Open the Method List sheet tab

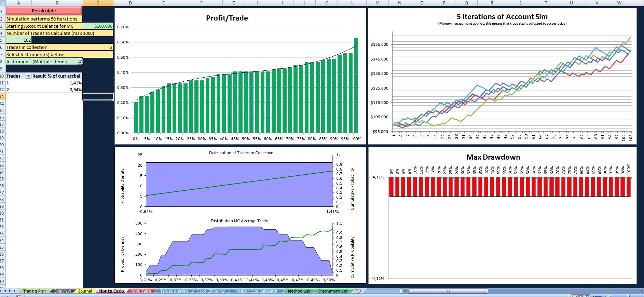[x=299, y=291]
